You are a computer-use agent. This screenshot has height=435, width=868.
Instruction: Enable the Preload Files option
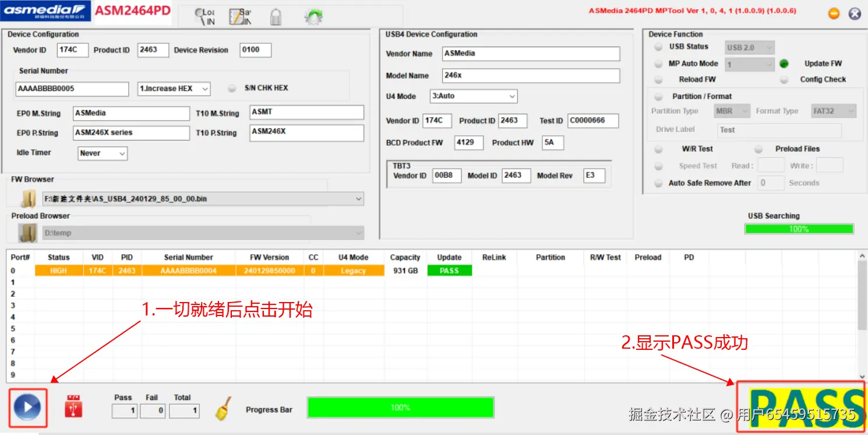[x=759, y=149]
